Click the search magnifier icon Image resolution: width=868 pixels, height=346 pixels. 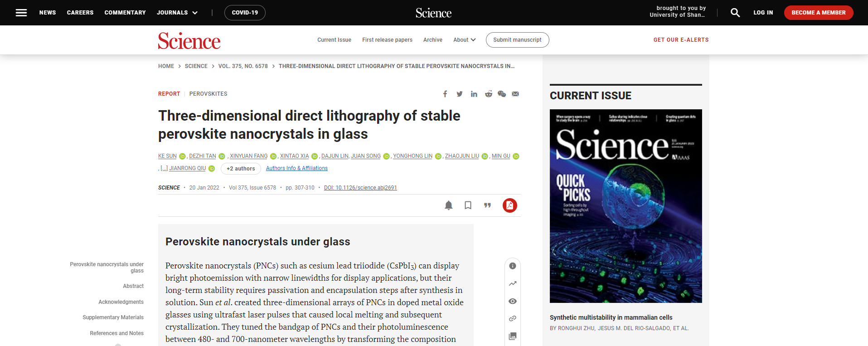[735, 13]
